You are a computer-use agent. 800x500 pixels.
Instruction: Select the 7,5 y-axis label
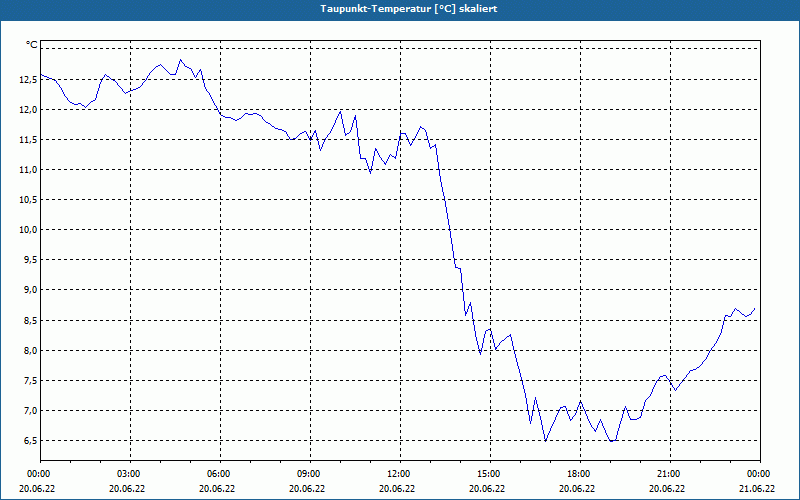coord(31,381)
